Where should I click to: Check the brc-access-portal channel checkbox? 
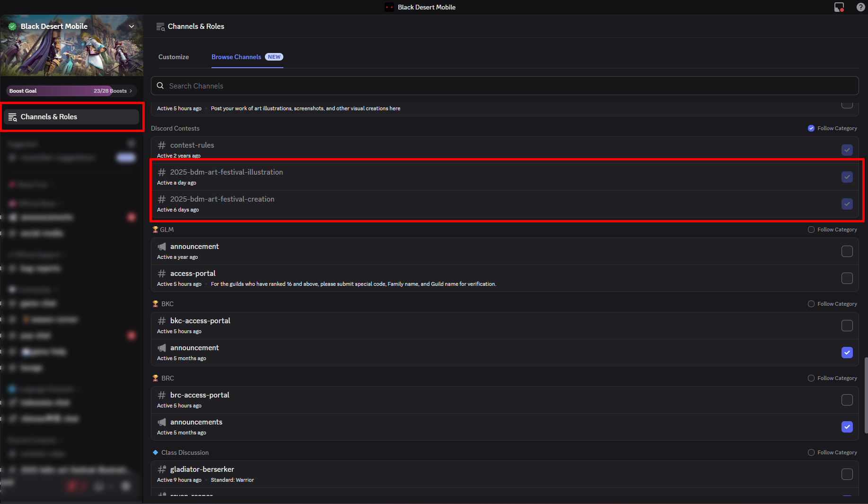pos(847,400)
